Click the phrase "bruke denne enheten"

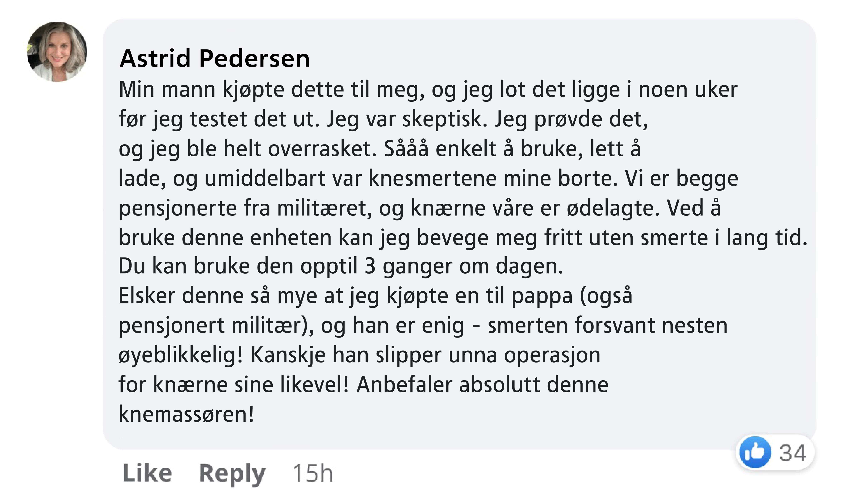pos(225,237)
